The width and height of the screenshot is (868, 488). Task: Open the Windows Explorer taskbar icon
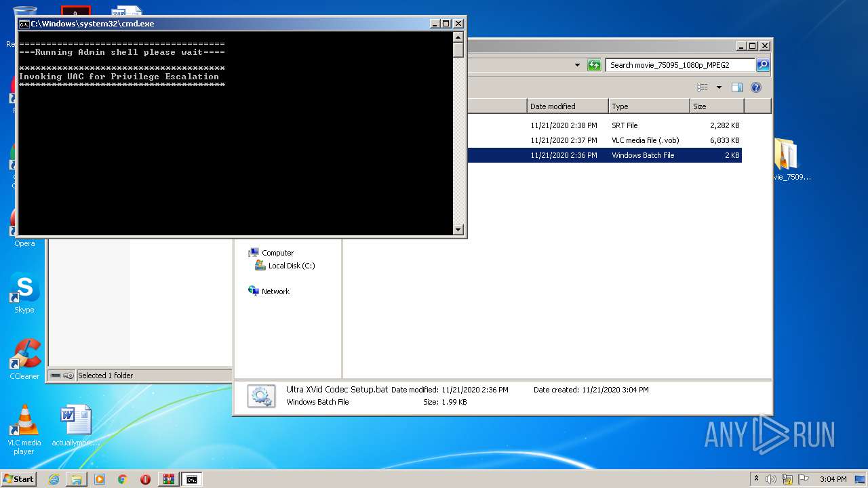coord(77,479)
